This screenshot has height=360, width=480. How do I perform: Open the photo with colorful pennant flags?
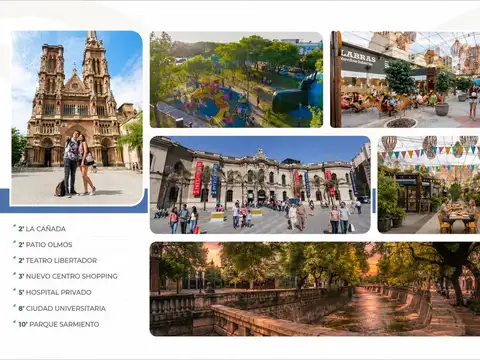coord(429,185)
